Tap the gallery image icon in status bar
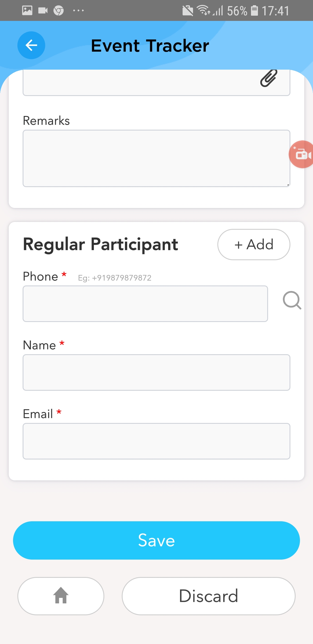Image resolution: width=313 pixels, height=644 pixels. (27, 11)
